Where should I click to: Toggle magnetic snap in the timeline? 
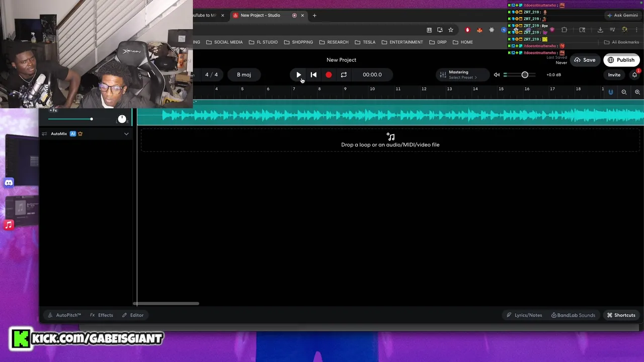(x=611, y=92)
